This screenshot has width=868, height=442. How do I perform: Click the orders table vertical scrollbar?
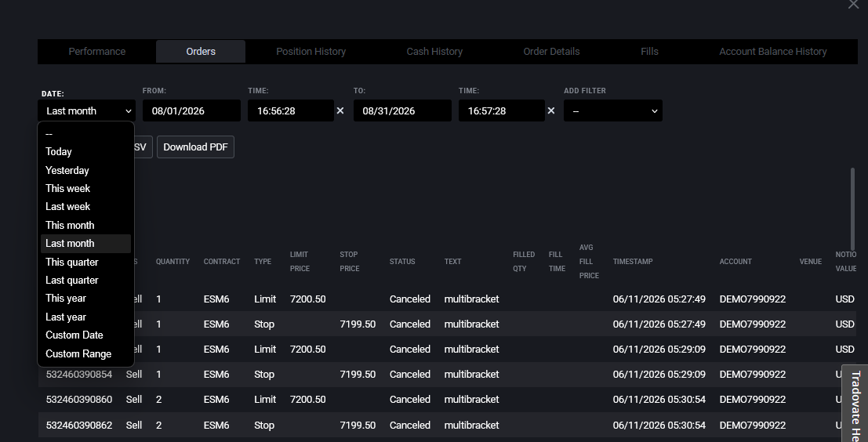click(x=852, y=210)
